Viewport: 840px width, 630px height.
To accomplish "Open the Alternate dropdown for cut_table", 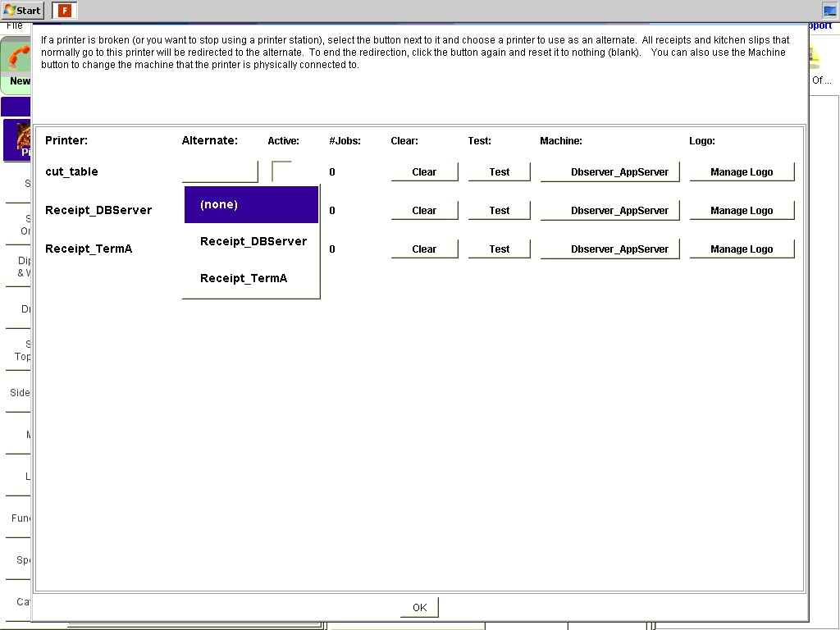I will click(220, 171).
